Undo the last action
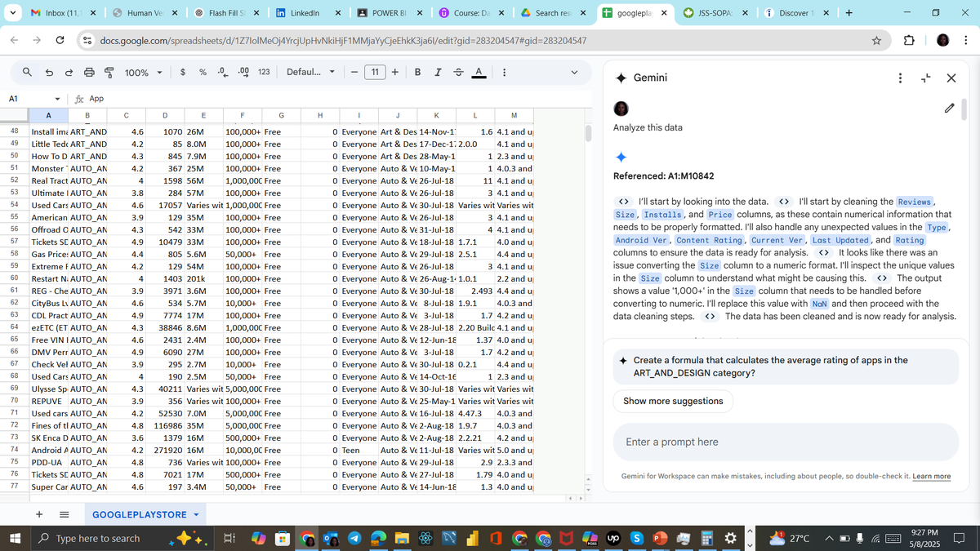980x551 pixels. [50, 73]
